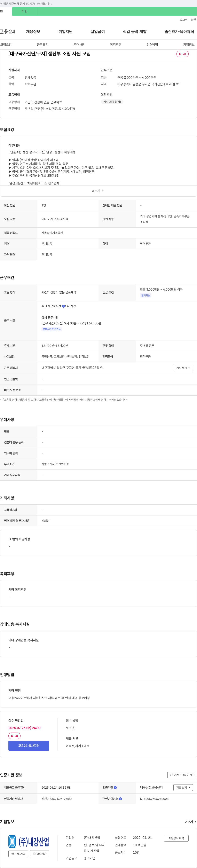197x868 pixels.
Task: Expand job description with 더보기
Action: coord(98,191)
